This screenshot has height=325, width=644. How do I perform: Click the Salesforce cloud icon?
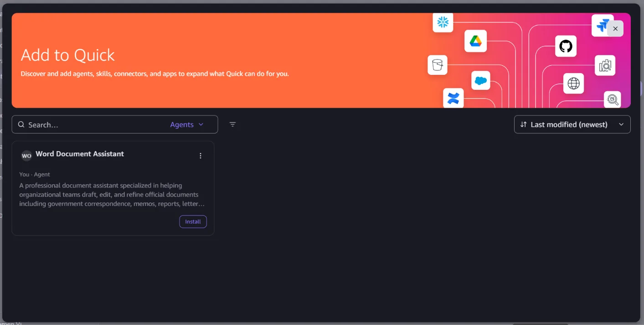tap(480, 81)
